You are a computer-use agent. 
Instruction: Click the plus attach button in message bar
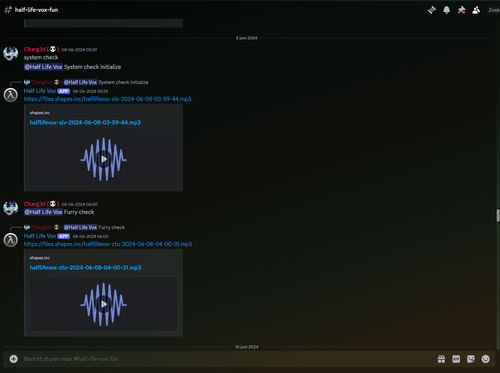[x=14, y=359]
